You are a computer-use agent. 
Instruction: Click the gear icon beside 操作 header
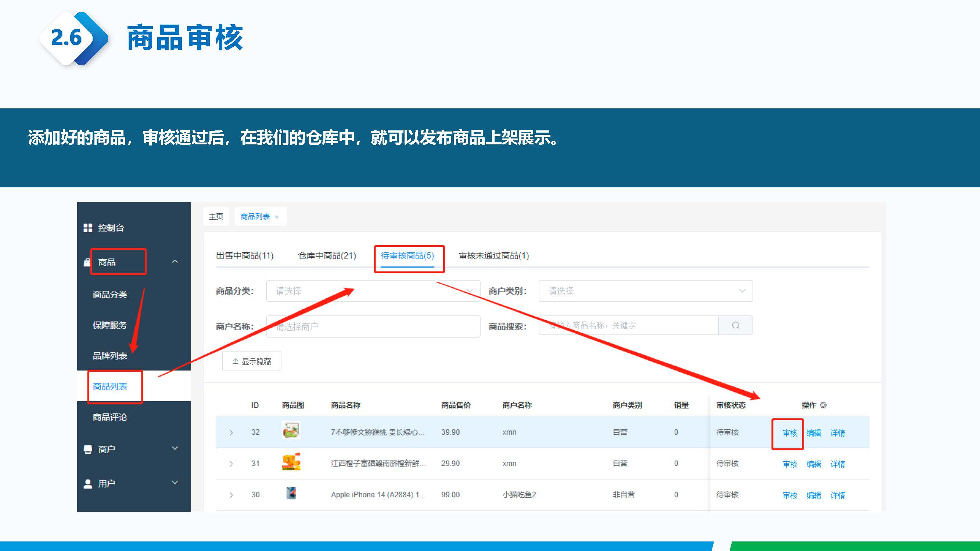coord(823,406)
